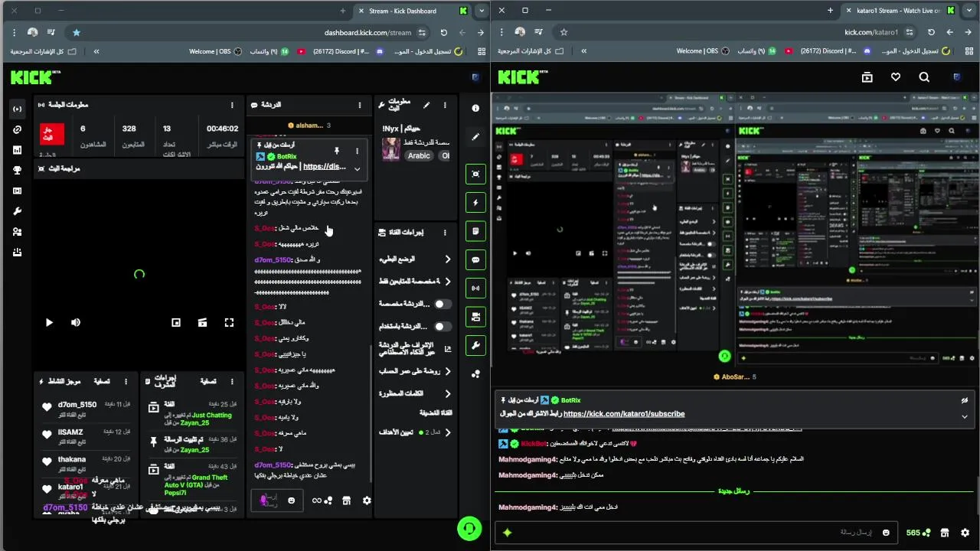
Task: Open tab search dropdown in left browser
Action: tap(481, 11)
